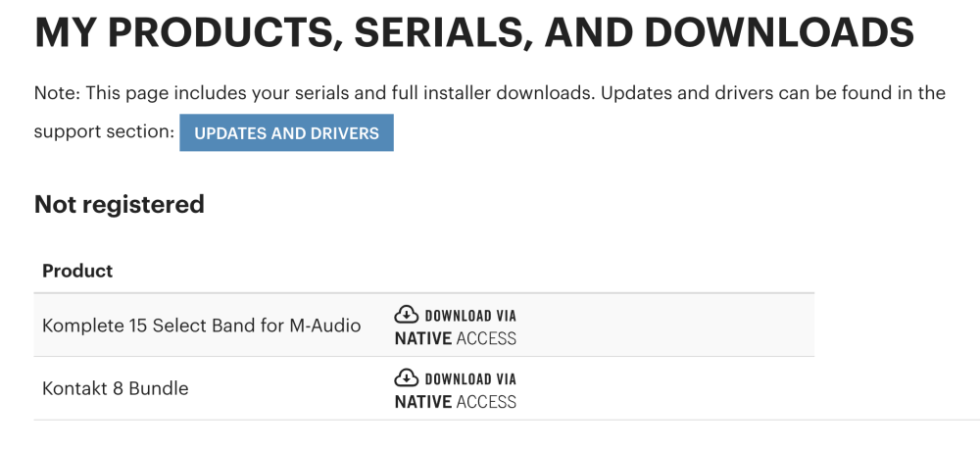The height and width of the screenshot is (451, 980).
Task: Select "DOWNLOAD VIA" text in Komplete 15 row
Action: (x=470, y=316)
